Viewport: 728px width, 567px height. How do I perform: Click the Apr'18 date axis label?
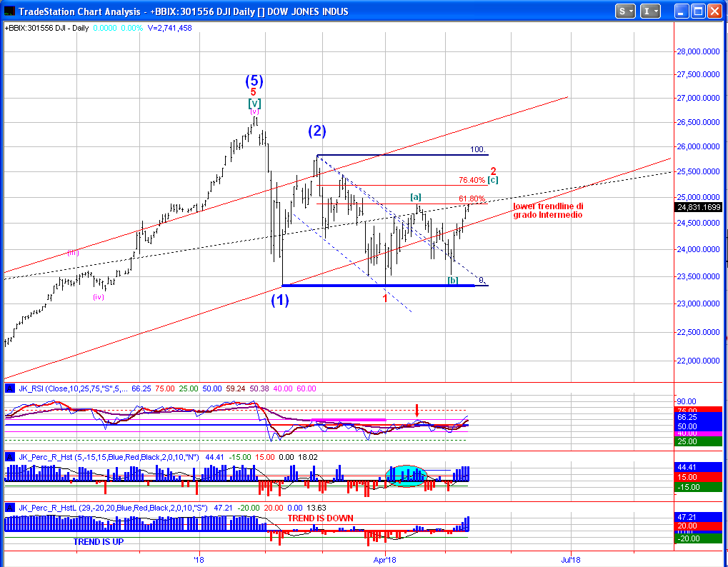pos(385,560)
